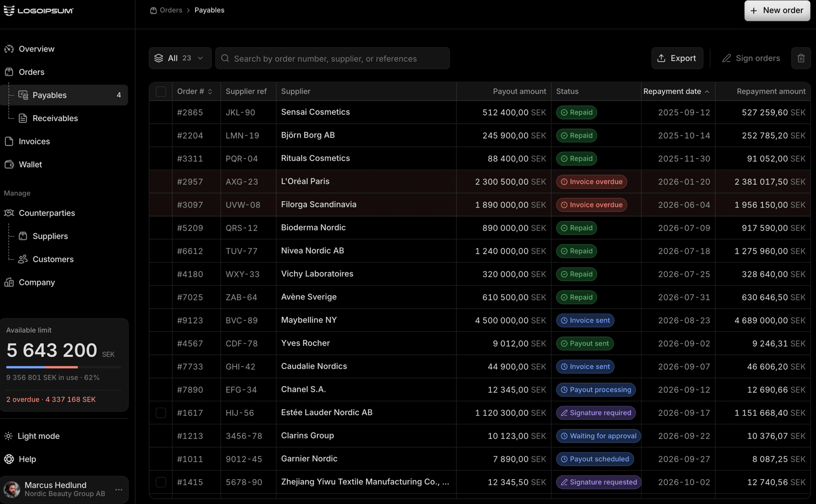Click the Filorga Scandinavia supplier name
Viewport: 816px width, 504px height.
(x=319, y=205)
